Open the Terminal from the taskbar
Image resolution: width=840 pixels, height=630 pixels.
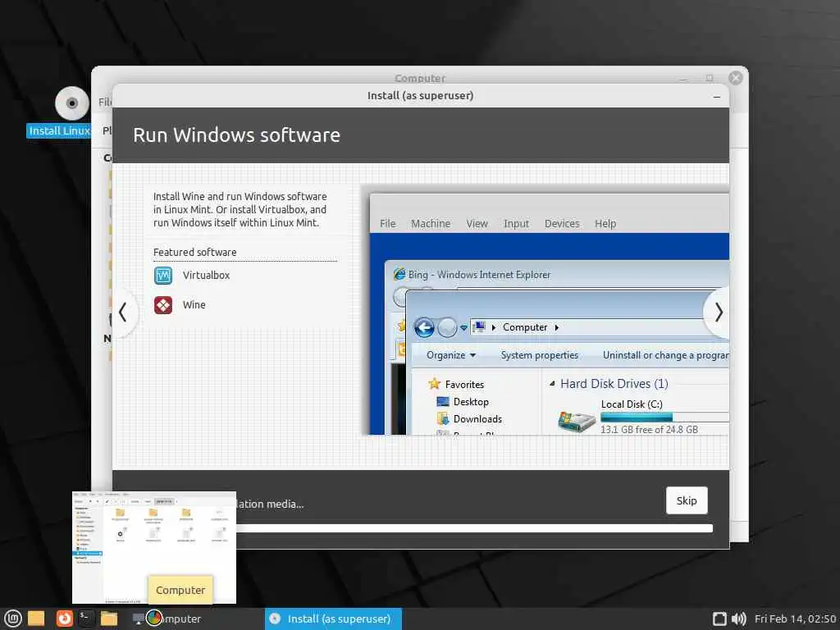[86, 619]
